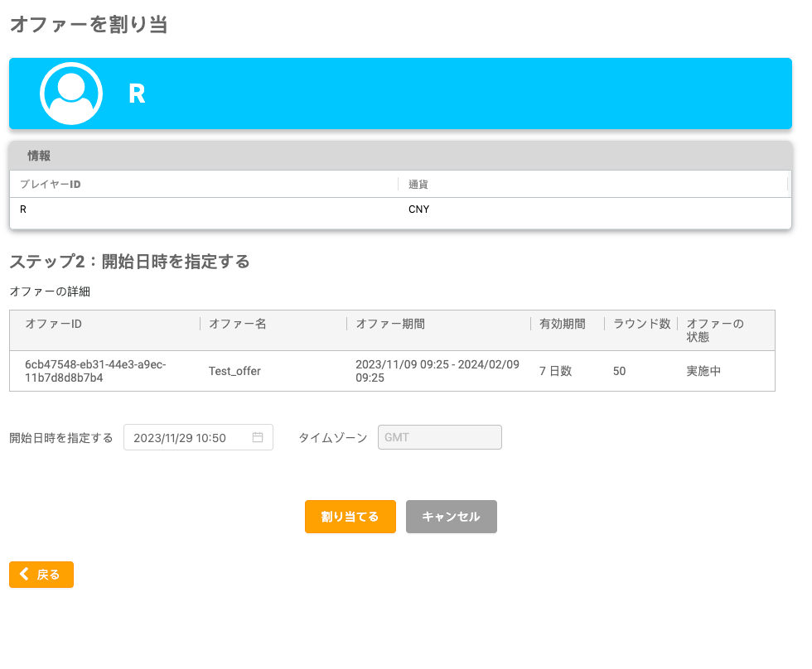The image size is (812, 669).
Task: Click the Test_offer name cell
Action: coord(234,371)
